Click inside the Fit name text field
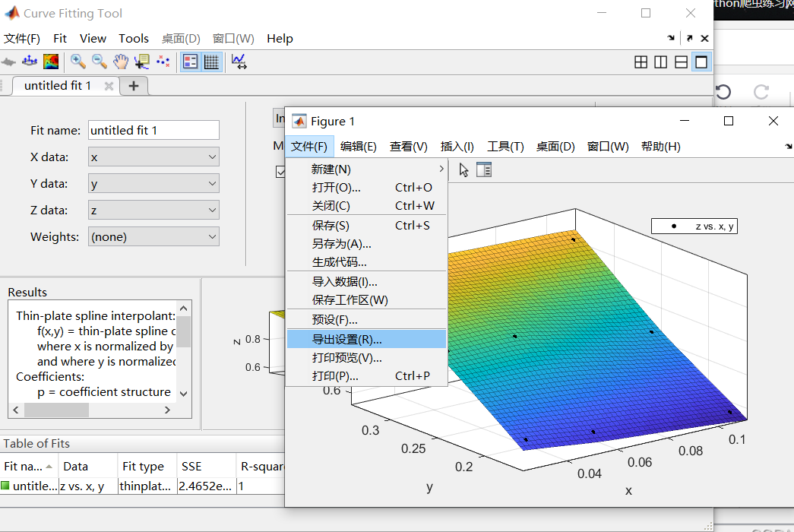The image size is (794, 532). 153,130
